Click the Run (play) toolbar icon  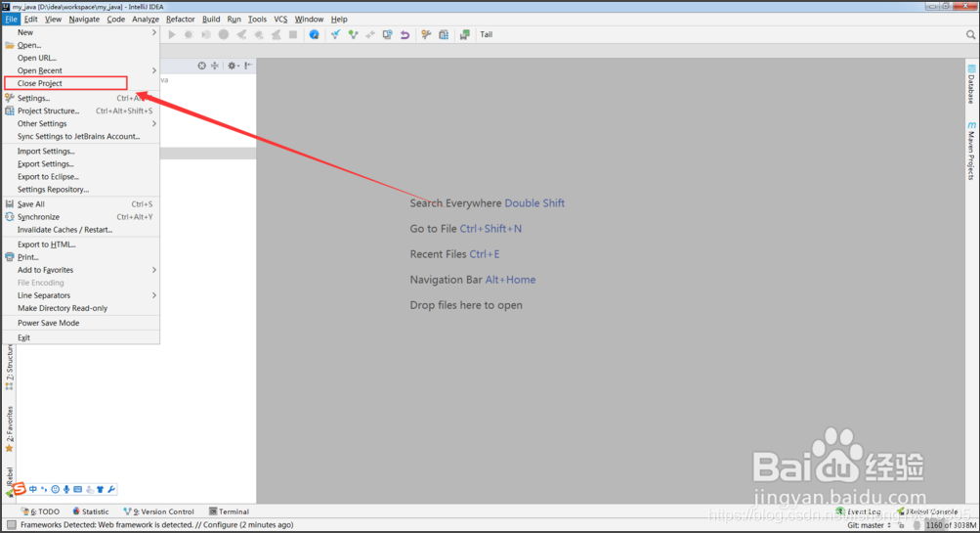pos(172,34)
